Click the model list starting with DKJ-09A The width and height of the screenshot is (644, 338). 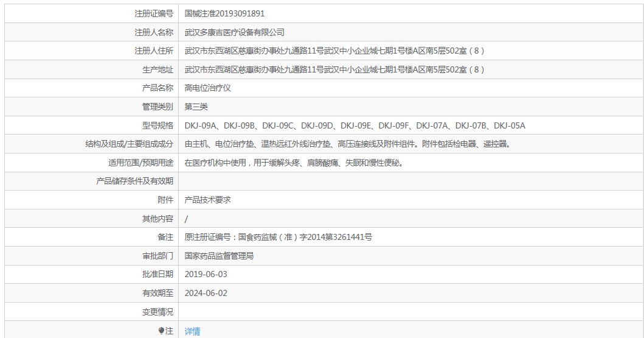coord(355,126)
